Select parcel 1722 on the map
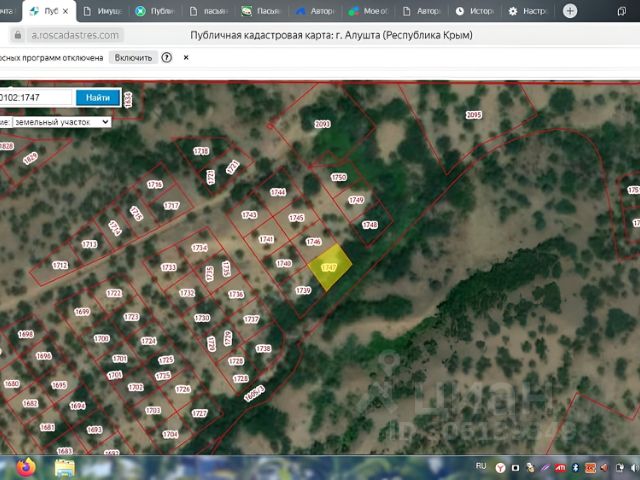 coord(114,293)
